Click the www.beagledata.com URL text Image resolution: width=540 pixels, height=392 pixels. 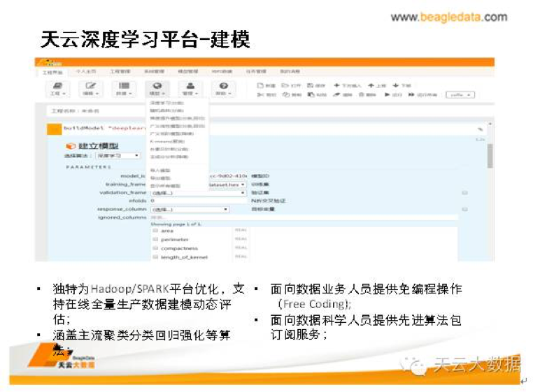pyautogui.click(x=449, y=17)
